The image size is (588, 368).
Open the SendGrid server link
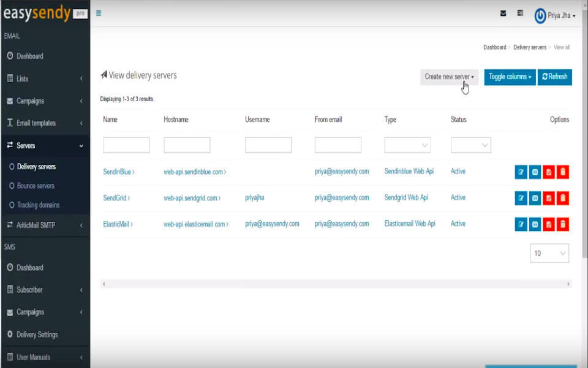pyautogui.click(x=116, y=198)
